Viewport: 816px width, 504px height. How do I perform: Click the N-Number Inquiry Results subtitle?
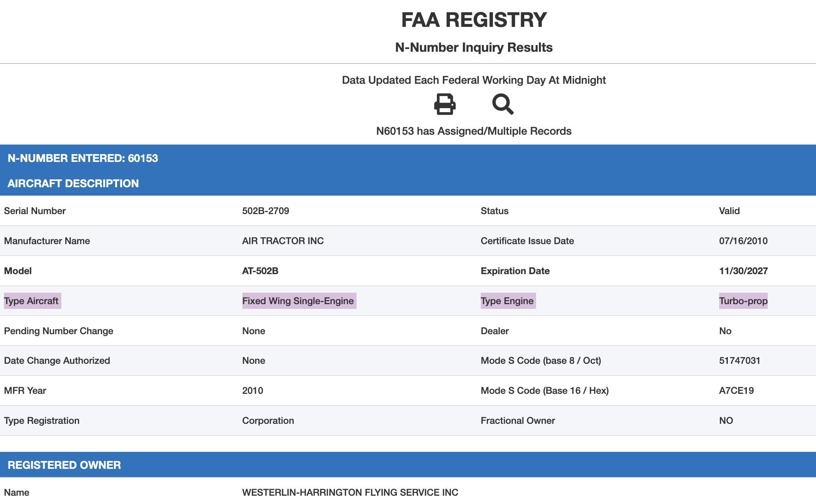coord(474,47)
